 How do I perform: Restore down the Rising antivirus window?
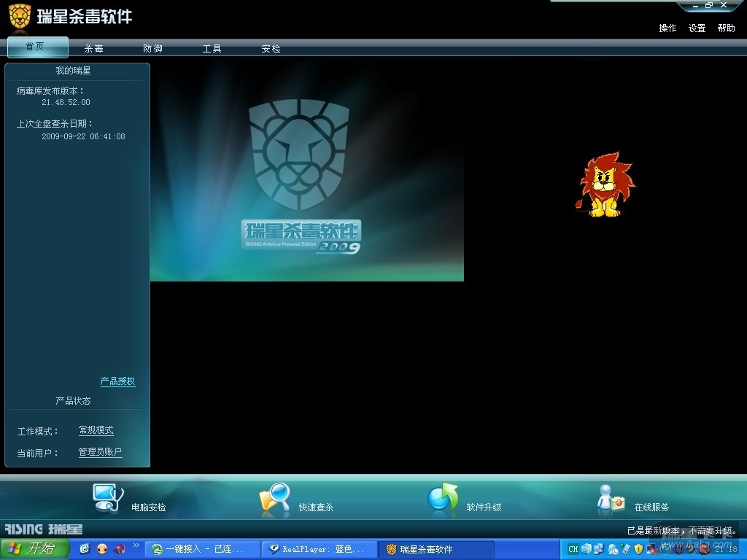tap(709, 5)
